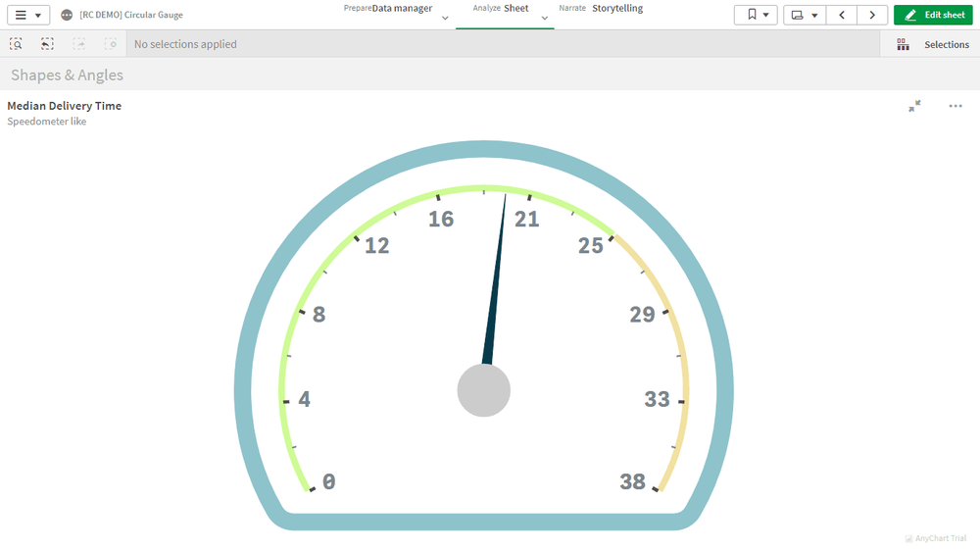This screenshot has width=980, height=551.
Task: Activate the smart search icon
Action: point(17,44)
